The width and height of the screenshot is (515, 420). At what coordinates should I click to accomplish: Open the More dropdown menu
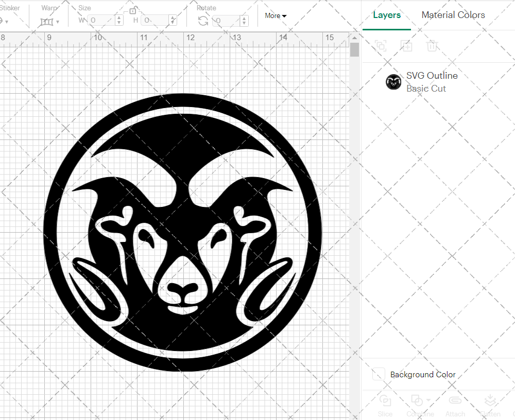pyautogui.click(x=276, y=15)
